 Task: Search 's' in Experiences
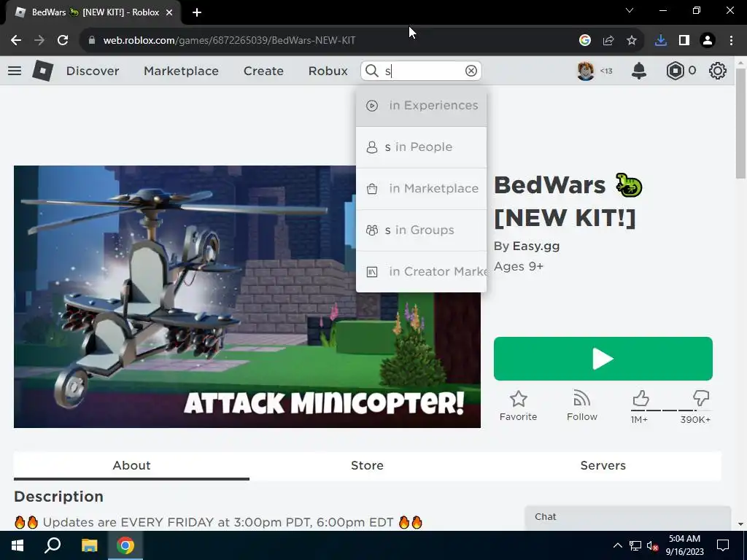point(421,106)
